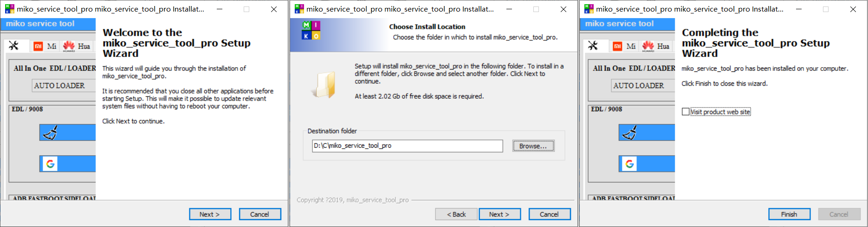
Task: Click the Google G icon in welcome wizard
Action: click(50, 164)
